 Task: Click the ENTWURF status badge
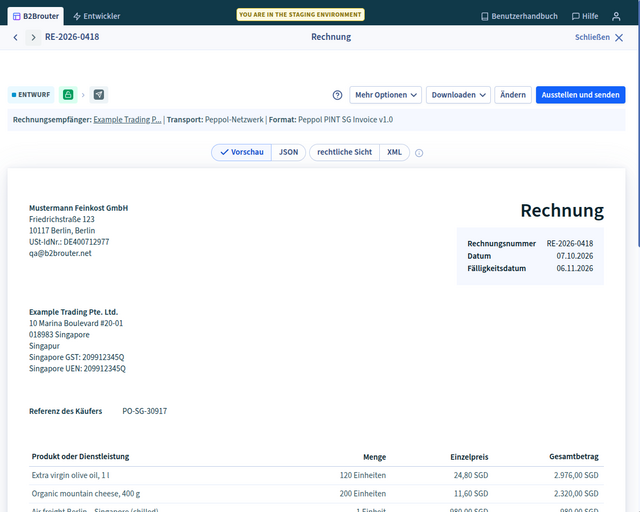coord(31,95)
